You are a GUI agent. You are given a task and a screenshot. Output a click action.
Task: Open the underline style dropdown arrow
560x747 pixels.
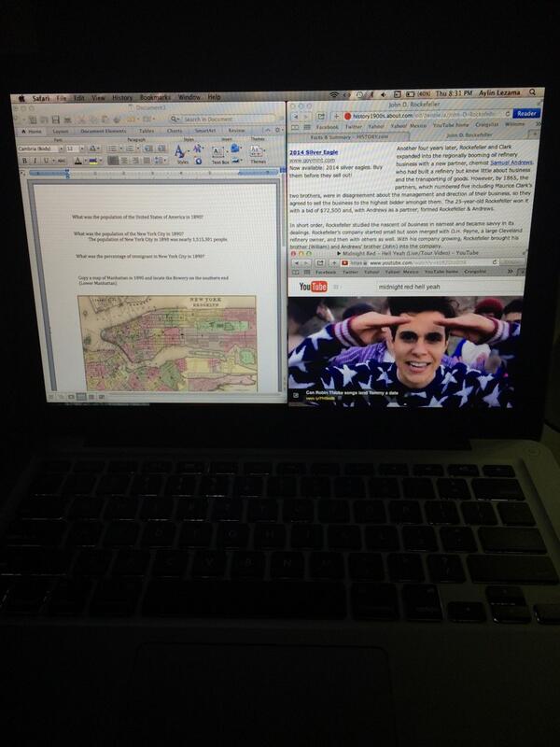coord(52,161)
